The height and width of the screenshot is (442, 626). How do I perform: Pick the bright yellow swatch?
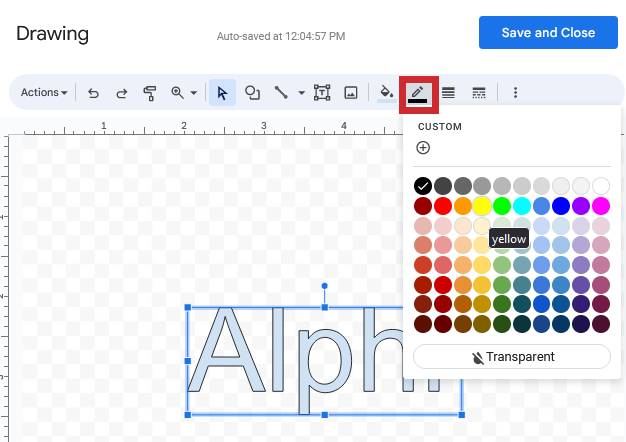tap(482, 206)
